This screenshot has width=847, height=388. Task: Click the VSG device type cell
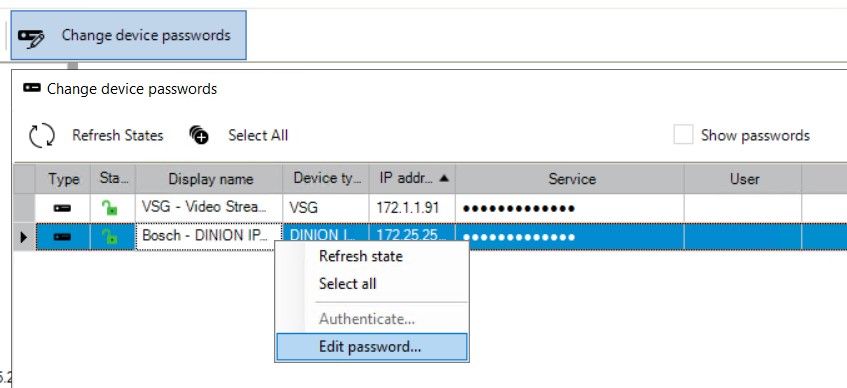tap(326, 208)
